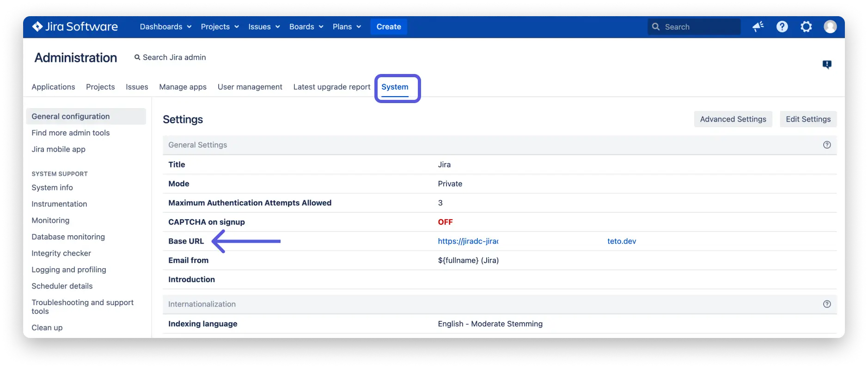Open Database monitoring page

(68, 237)
